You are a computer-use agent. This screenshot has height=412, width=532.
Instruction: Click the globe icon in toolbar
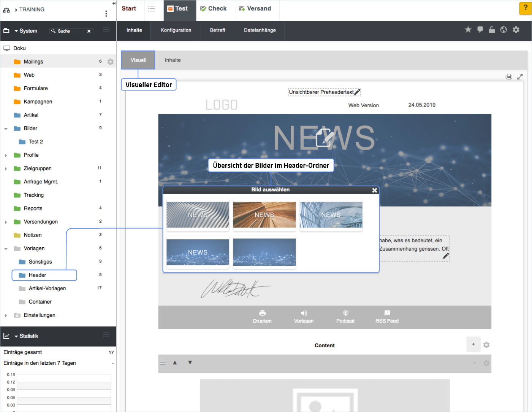tap(503, 30)
